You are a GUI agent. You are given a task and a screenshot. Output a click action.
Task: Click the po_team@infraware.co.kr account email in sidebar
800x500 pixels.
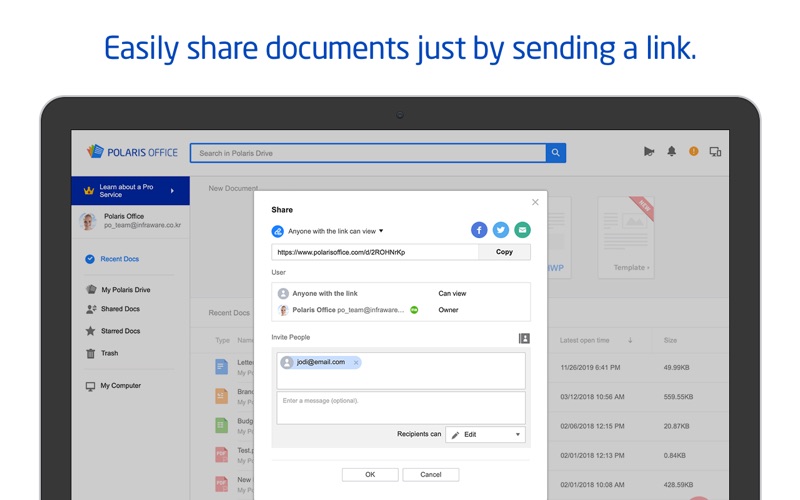142,225
